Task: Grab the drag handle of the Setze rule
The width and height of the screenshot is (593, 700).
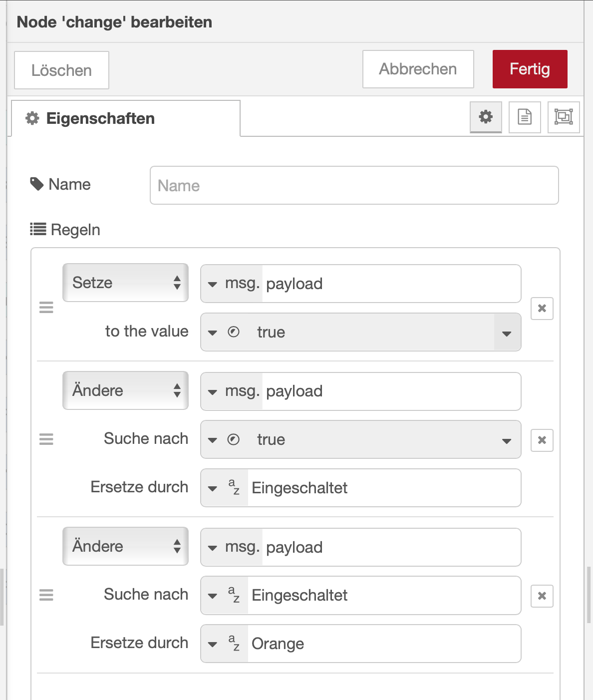Action: coord(46,308)
